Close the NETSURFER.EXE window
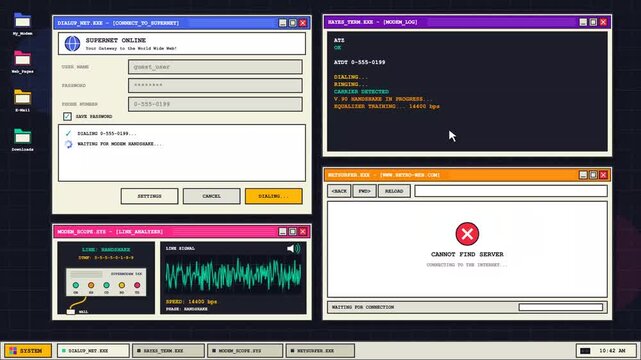Screen dimensions: 641x360 coord(603,175)
